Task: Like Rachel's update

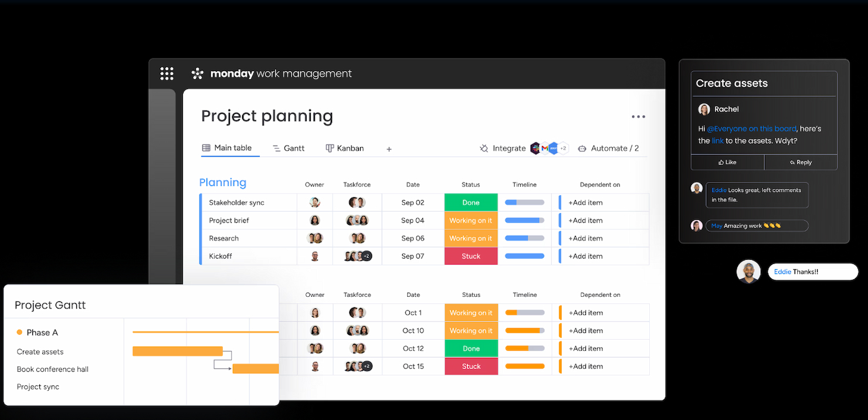Action: 727,162
